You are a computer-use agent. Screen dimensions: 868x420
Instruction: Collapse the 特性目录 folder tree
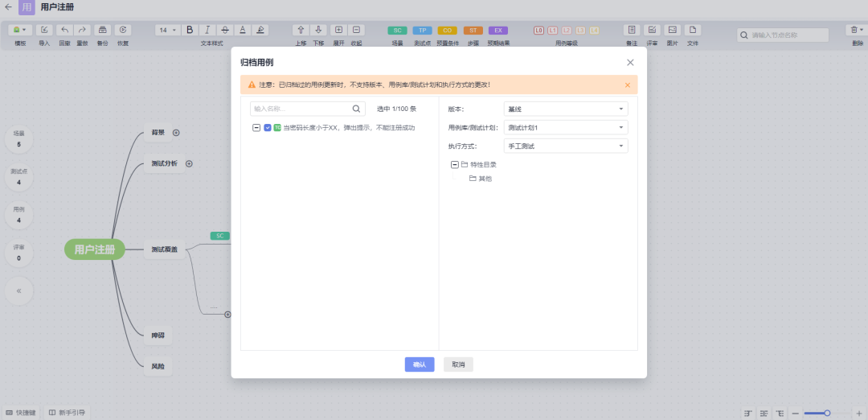click(455, 165)
